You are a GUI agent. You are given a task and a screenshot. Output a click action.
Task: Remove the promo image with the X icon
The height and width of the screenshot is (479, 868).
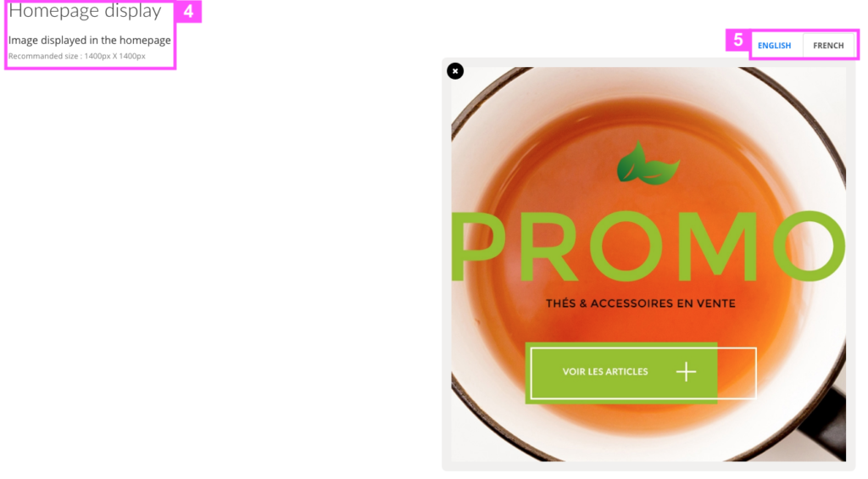pos(455,71)
